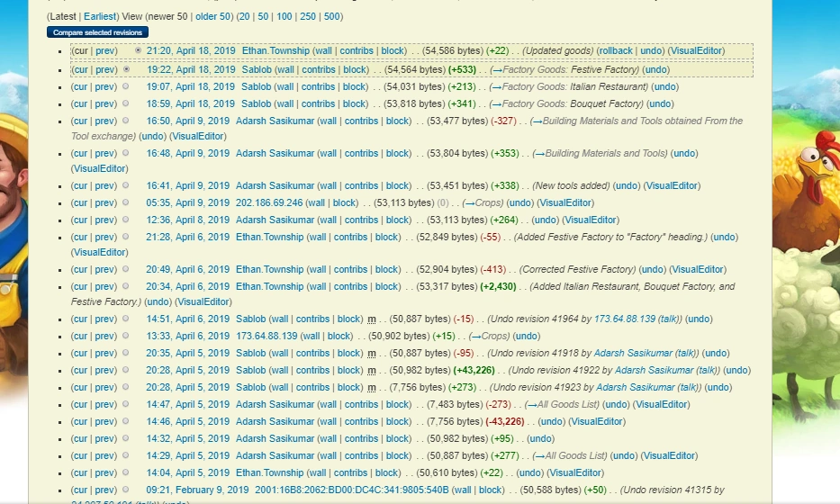This screenshot has width=840, height=504.
Task: Open Ethan.Township contribs on 21:28 April 6 row
Action: pos(350,237)
